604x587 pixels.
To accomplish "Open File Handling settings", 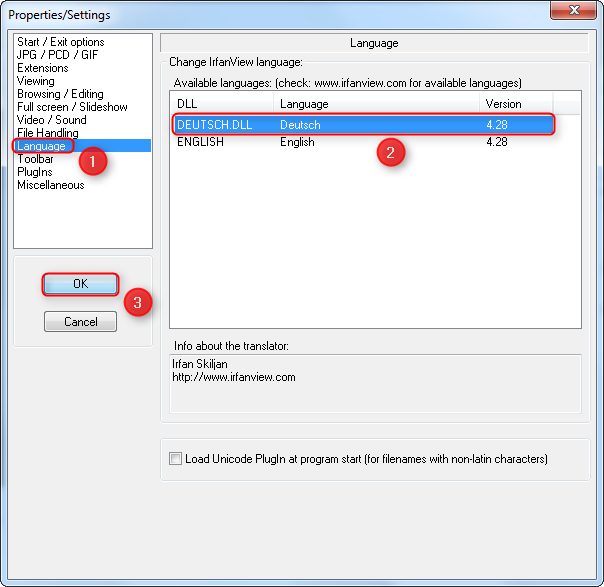I will point(47,133).
